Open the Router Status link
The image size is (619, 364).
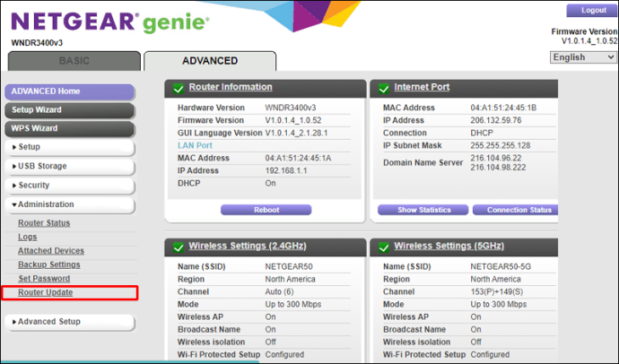pos(44,223)
